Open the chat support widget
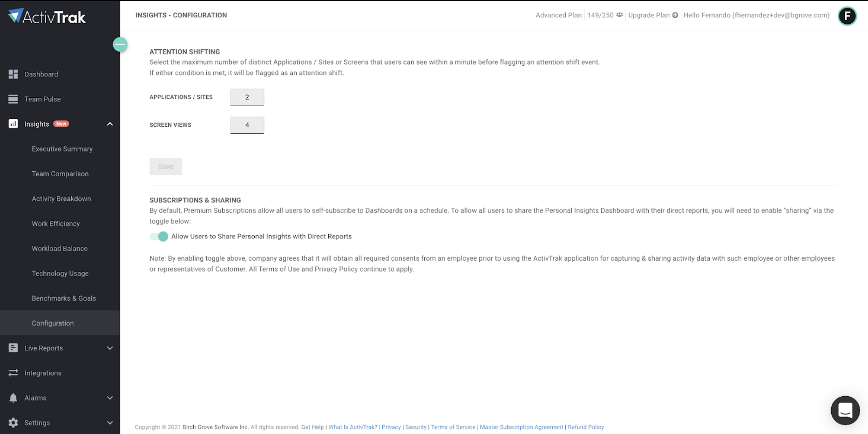 pyautogui.click(x=845, y=410)
